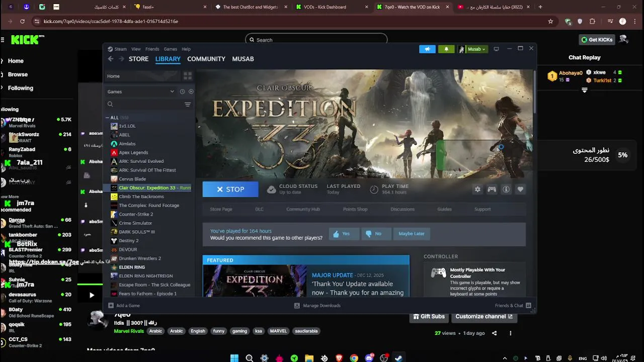
Task: Click Get KICKs button
Action: coord(597,40)
